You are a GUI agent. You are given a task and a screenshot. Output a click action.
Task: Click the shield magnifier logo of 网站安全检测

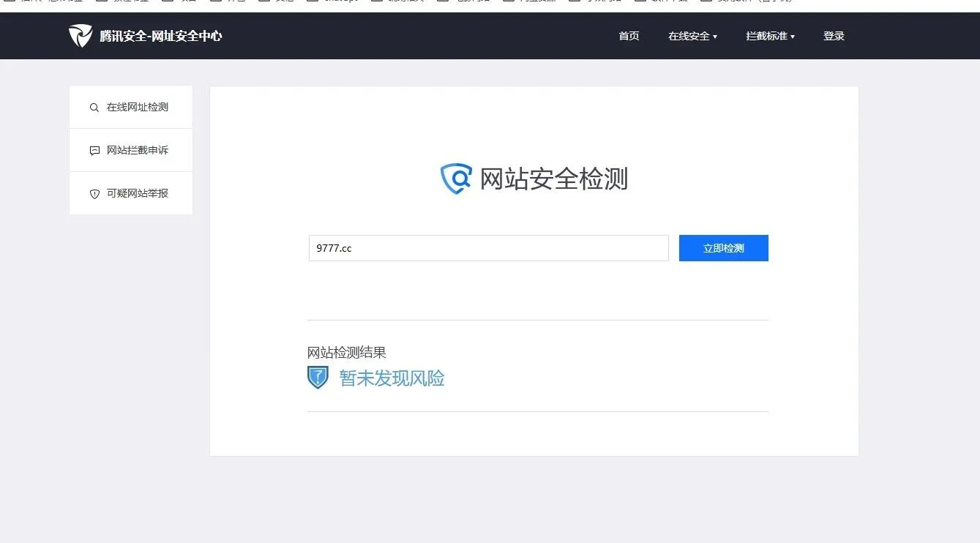click(456, 179)
